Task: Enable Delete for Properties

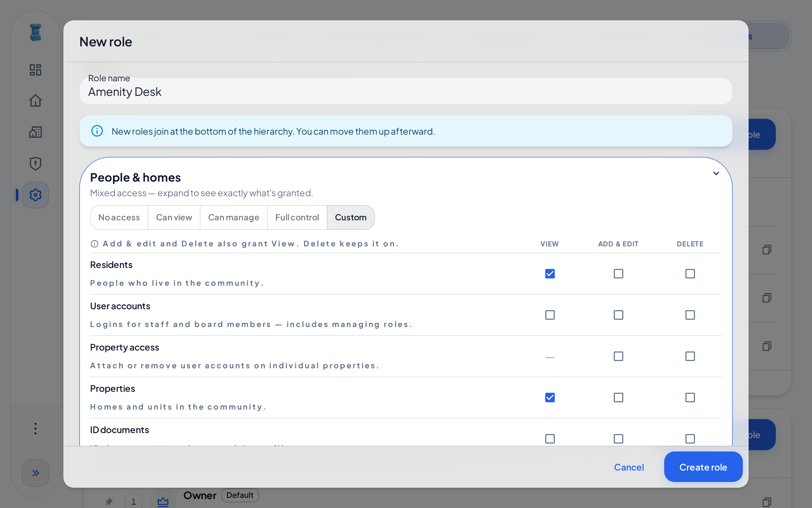Action: (x=690, y=398)
